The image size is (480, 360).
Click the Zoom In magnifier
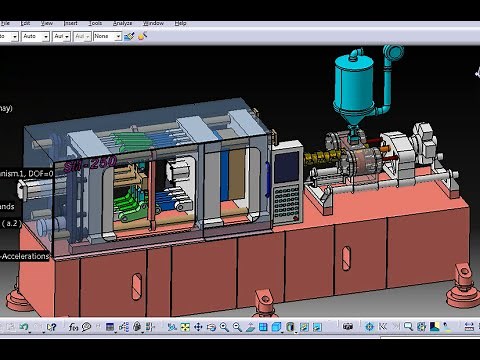[x=224, y=327]
